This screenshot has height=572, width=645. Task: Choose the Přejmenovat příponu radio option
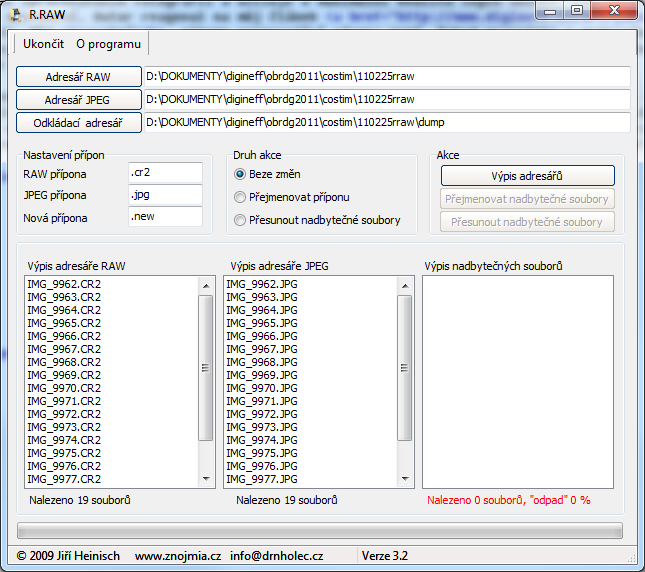[240, 197]
